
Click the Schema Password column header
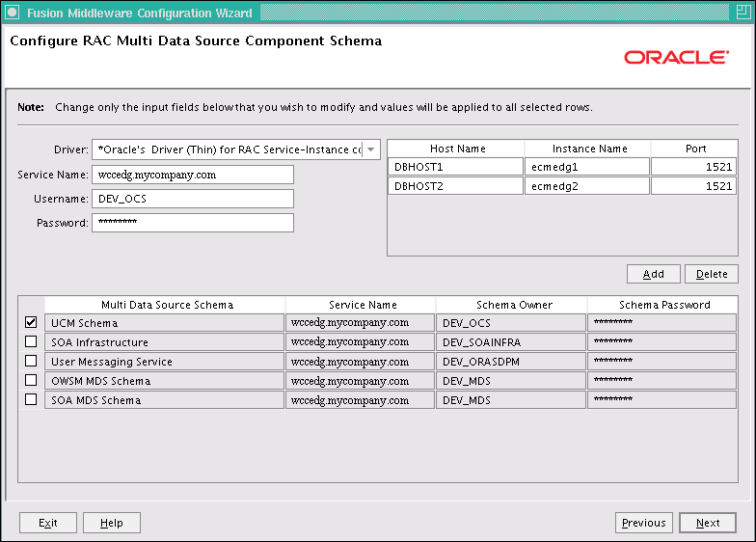pos(662,305)
